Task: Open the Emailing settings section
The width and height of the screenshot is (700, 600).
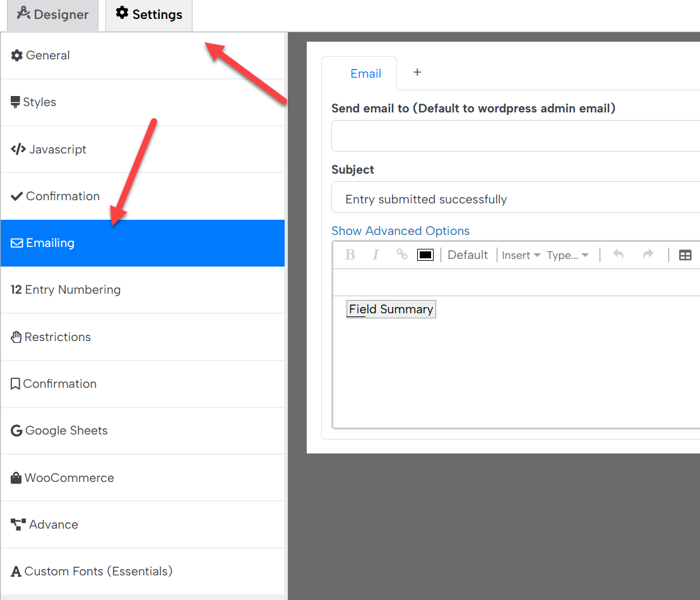Action: pos(49,243)
